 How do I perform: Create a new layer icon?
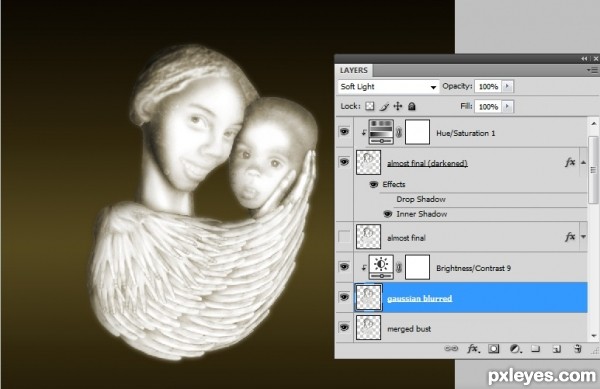point(557,348)
